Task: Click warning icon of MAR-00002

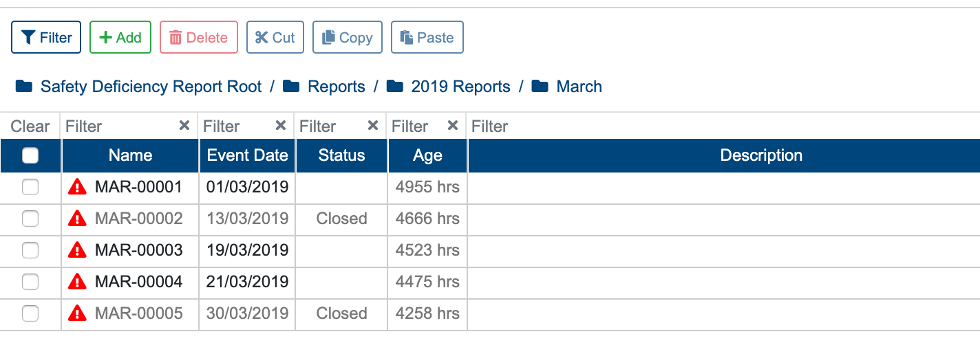Action: (78, 218)
